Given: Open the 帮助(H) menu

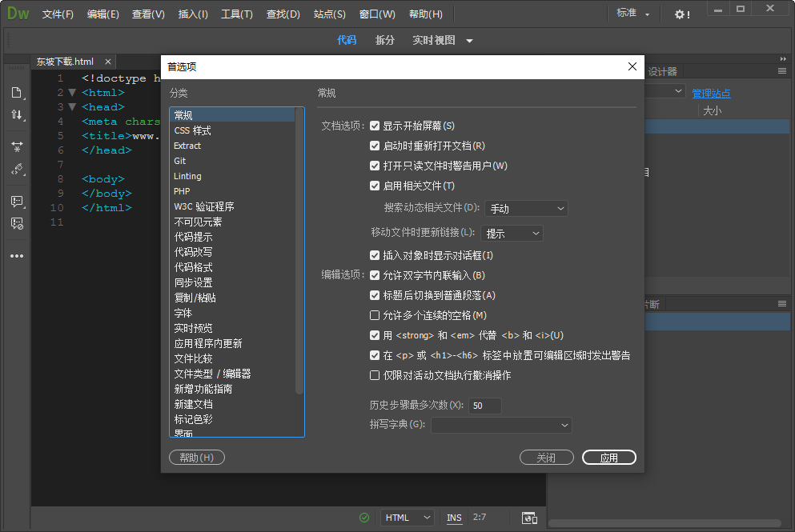Looking at the screenshot, I should [426, 14].
